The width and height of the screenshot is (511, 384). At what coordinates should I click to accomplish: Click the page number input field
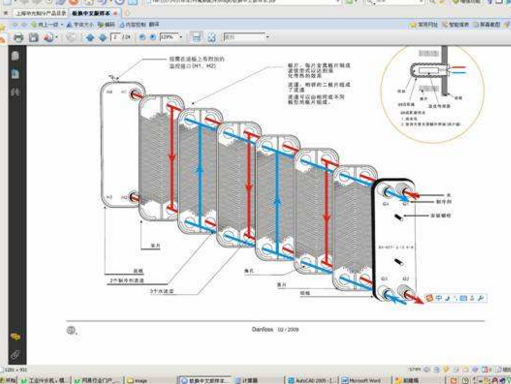click(x=115, y=37)
